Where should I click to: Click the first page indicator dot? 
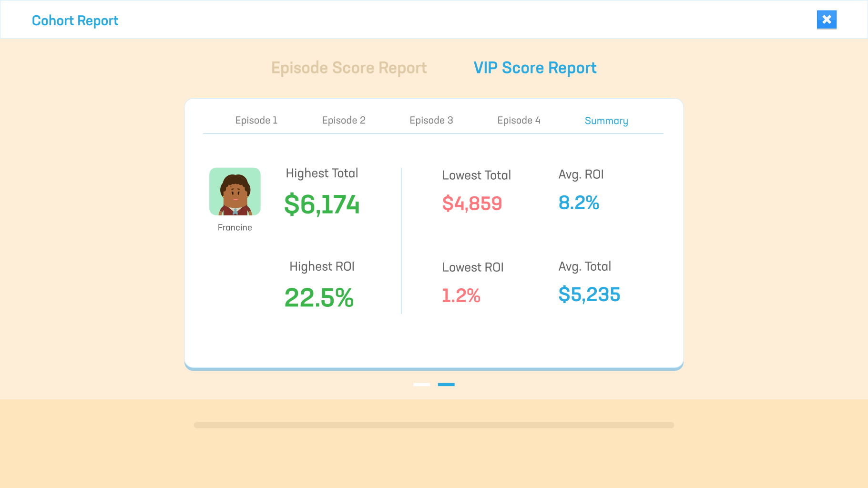[x=421, y=385]
